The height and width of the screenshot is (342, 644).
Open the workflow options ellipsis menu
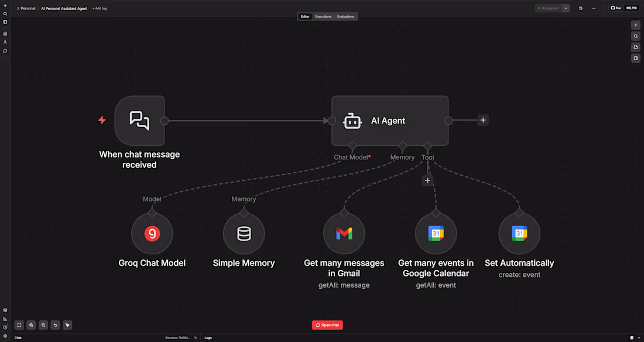[x=594, y=8]
